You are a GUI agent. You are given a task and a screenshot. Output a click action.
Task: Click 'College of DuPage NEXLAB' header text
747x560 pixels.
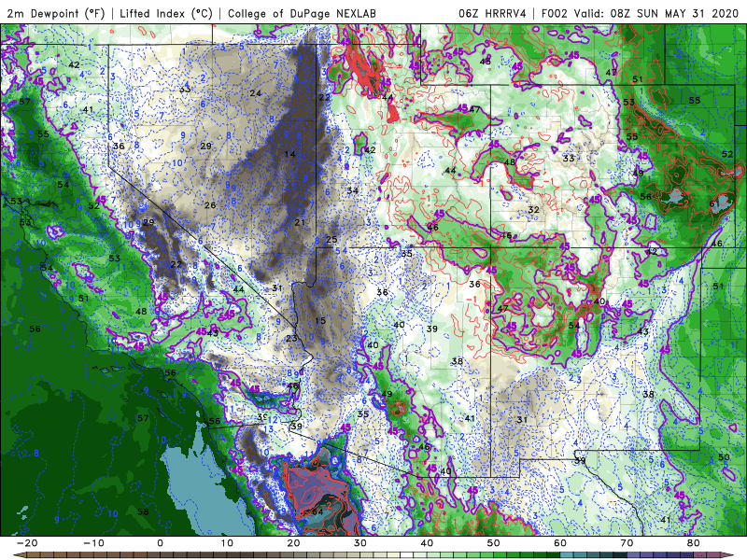[302, 13]
